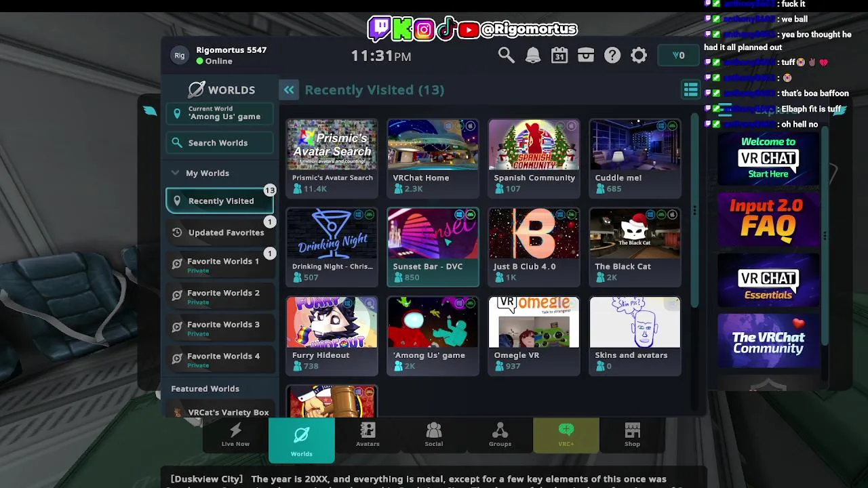Screen dimensions: 868x488
Task: Open Sunset Bar - DVC world card
Action: point(433,247)
